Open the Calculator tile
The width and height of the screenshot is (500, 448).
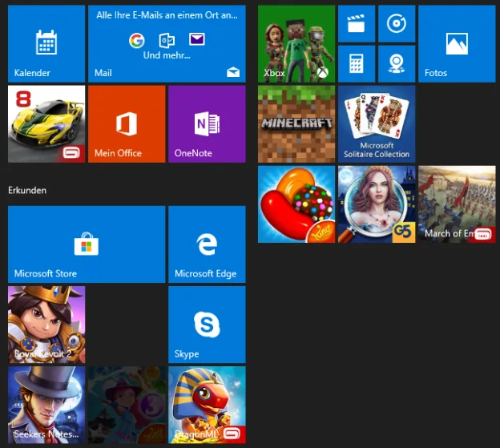point(357,64)
